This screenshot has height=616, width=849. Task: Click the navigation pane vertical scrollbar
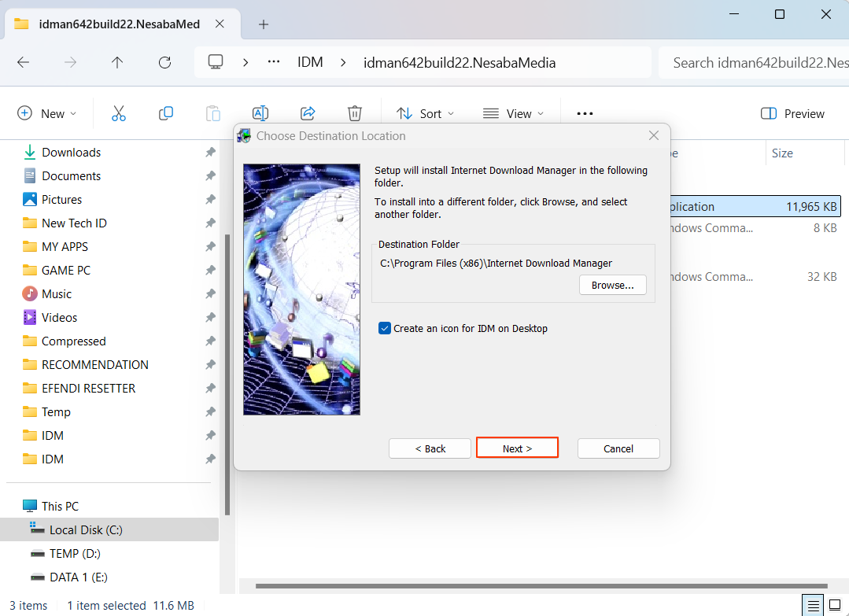(227, 374)
